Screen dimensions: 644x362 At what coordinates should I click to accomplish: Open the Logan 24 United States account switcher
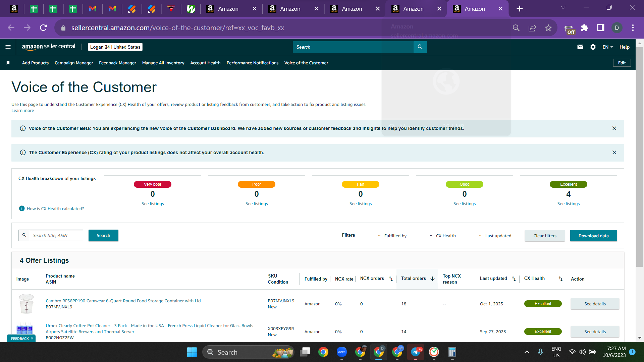[115, 47]
